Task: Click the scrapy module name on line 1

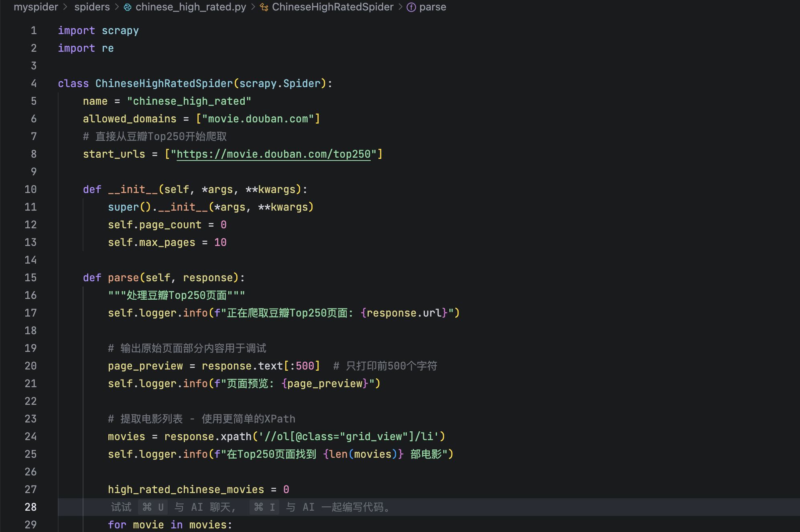Action: coord(120,30)
